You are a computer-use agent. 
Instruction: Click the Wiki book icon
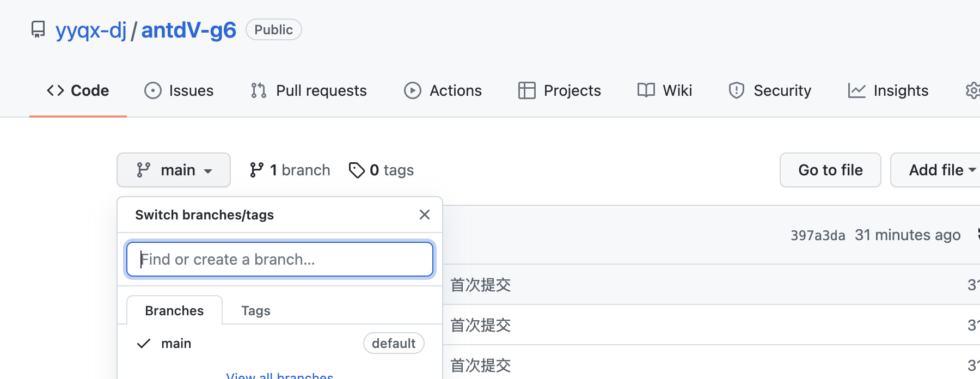point(646,90)
